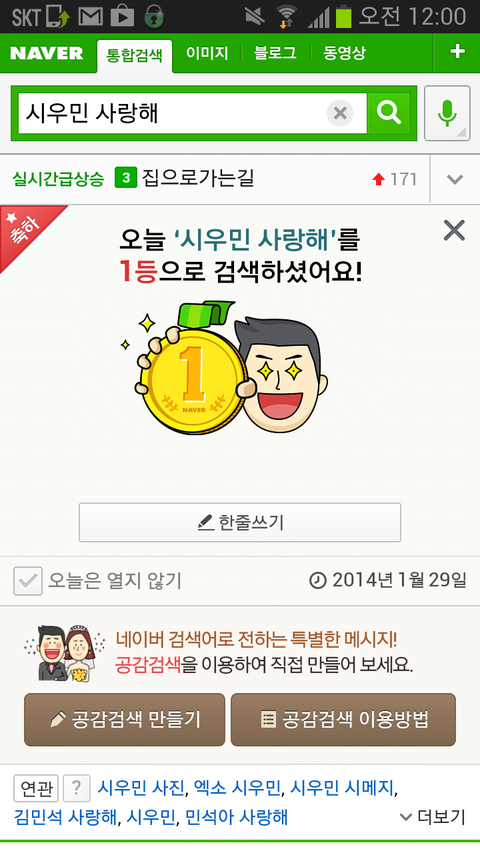Open help via the question mark icon
Viewport: 480px width, 853px height.
tap(77, 788)
